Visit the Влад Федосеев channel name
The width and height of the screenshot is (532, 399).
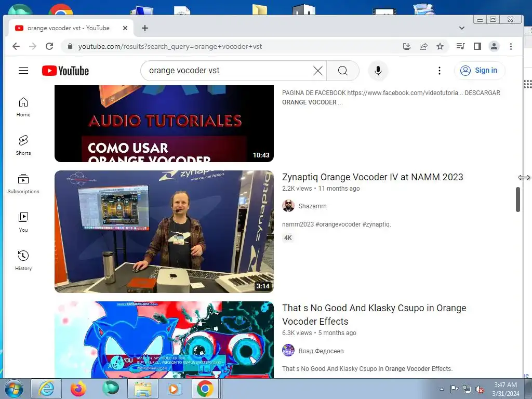(x=321, y=351)
